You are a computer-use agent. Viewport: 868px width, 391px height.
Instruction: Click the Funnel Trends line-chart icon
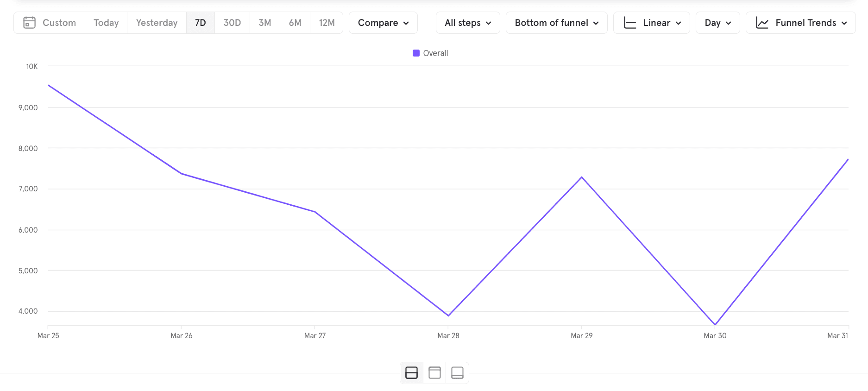click(762, 23)
